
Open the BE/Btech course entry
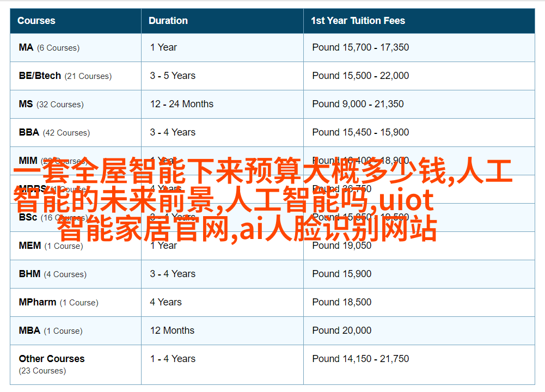tap(40, 76)
